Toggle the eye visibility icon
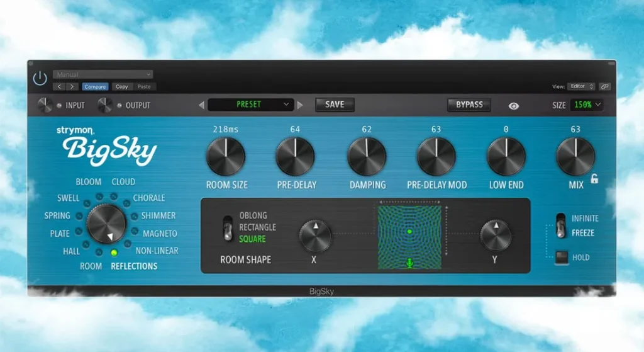 tap(513, 106)
